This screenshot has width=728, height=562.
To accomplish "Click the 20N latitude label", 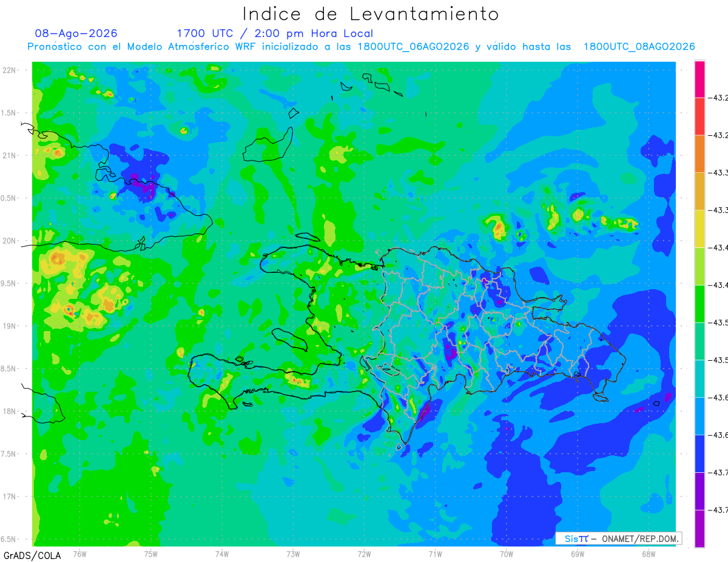I will pyautogui.click(x=10, y=241).
